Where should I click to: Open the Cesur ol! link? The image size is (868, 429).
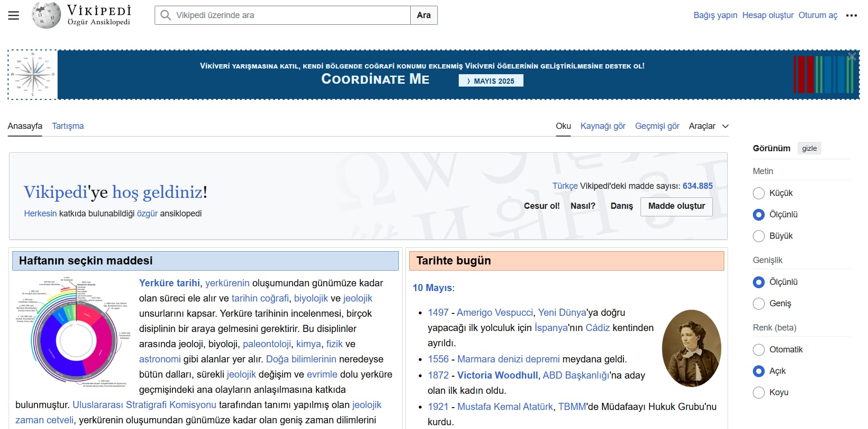tap(542, 206)
